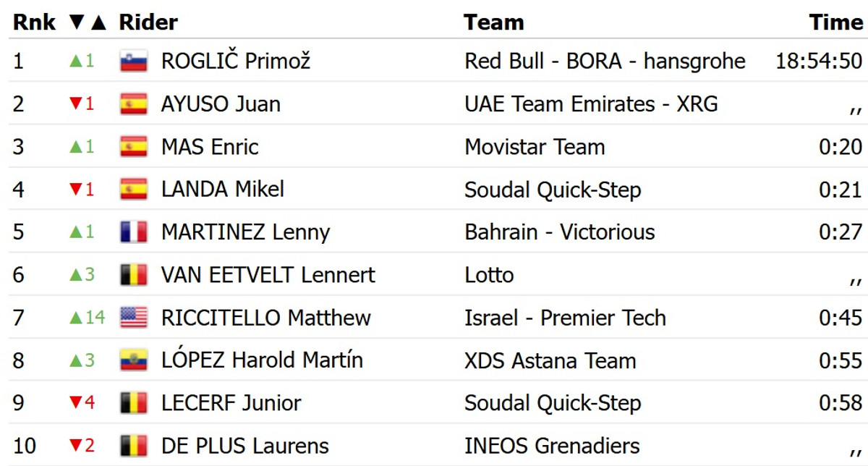
Task: Open the UAE Team Emirates - XRG link
Action: click(x=591, y=104)
